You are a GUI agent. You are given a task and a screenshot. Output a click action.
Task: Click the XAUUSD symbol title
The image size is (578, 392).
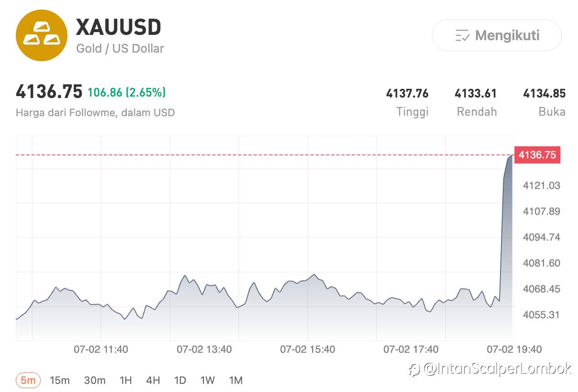point(119,27)
